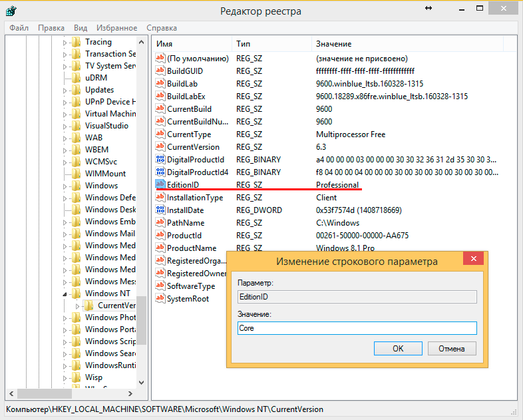Close the string edit dialog
This screenshot has height=420, width=523.
point(473,258)
